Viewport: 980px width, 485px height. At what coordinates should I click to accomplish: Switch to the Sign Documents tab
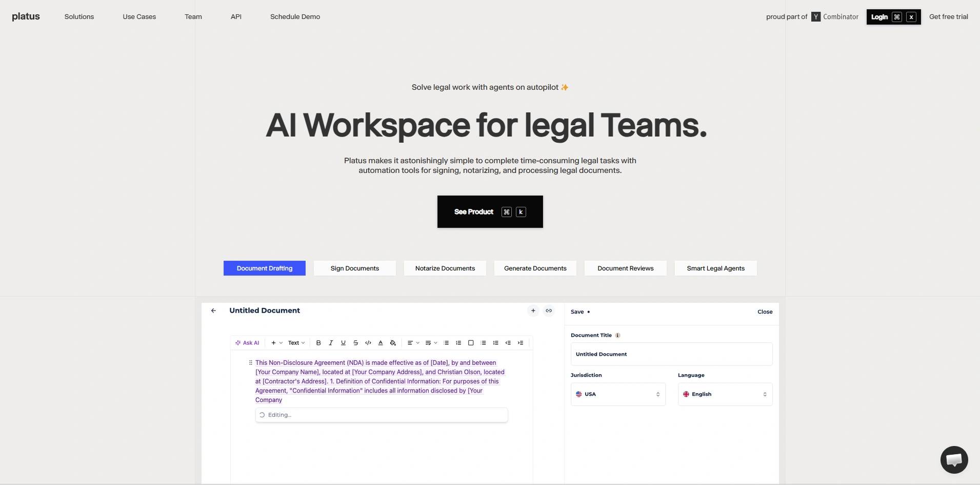tap(355, 268)
